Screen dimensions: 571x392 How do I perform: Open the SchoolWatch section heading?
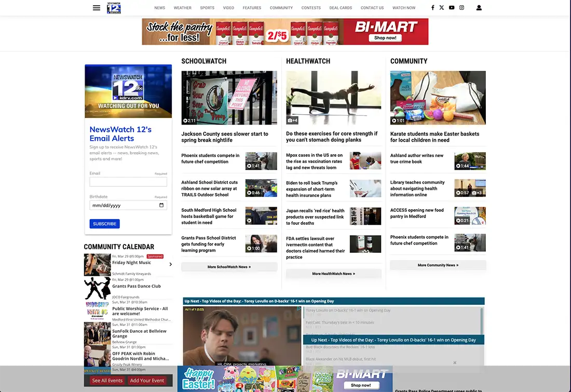[204, 61]
